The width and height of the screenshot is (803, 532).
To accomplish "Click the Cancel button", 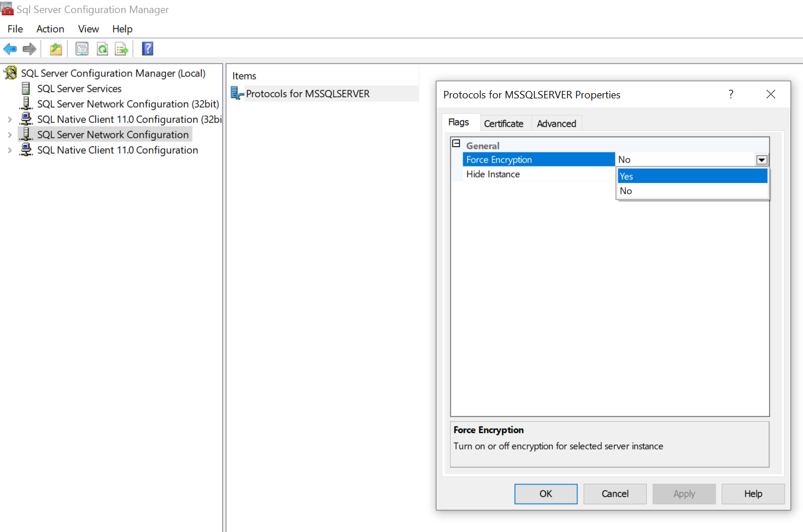I will click(x=614, y=493).
